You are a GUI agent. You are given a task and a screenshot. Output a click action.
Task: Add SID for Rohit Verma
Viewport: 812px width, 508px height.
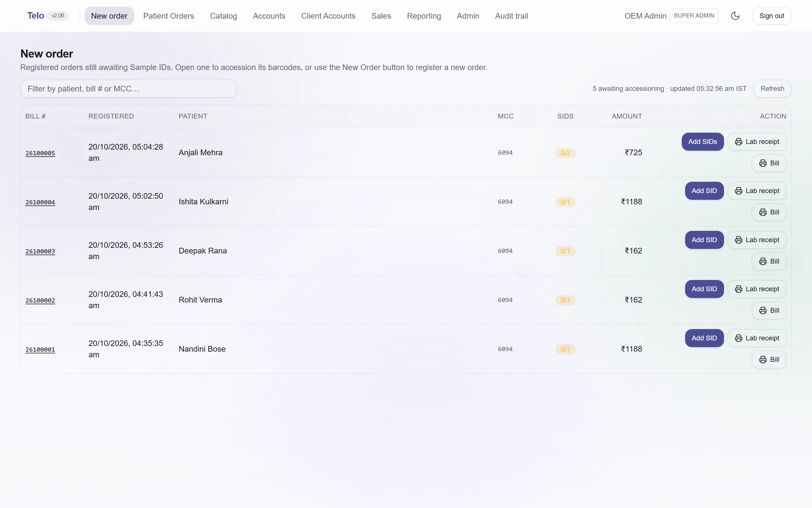pos(704,289)
